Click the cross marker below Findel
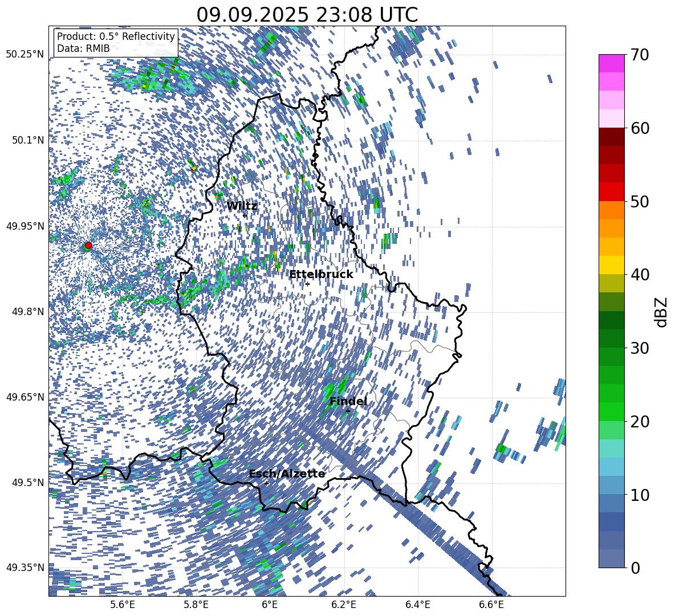 [348, 411]
